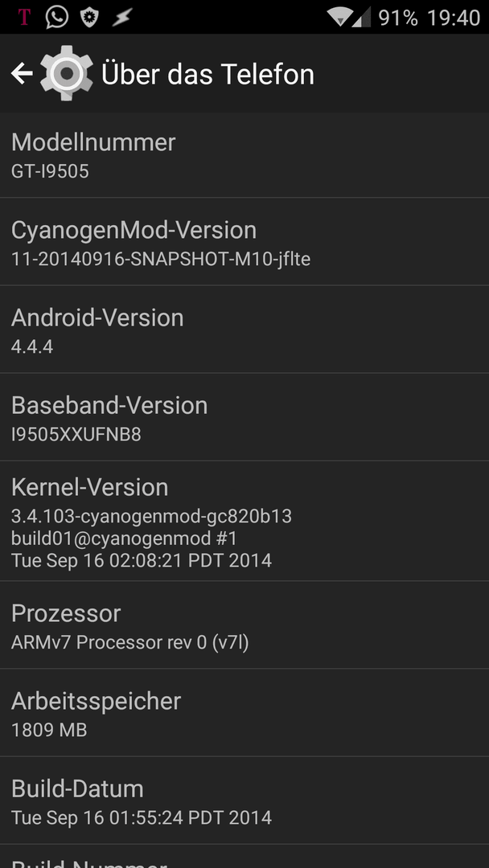Open the CyanogenMod-Version entry
Screen dimensions: 489x868
click(244, 241)
